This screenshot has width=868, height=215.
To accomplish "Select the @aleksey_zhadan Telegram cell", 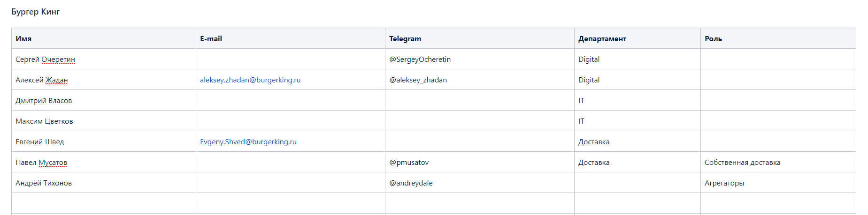I will pyautogui.click(x=418, y=80).
